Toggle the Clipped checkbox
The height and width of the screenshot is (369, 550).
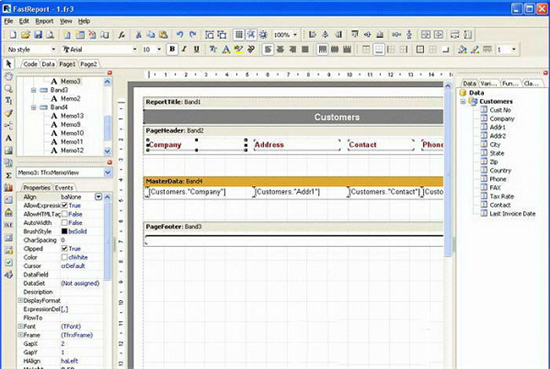[65, 248]
